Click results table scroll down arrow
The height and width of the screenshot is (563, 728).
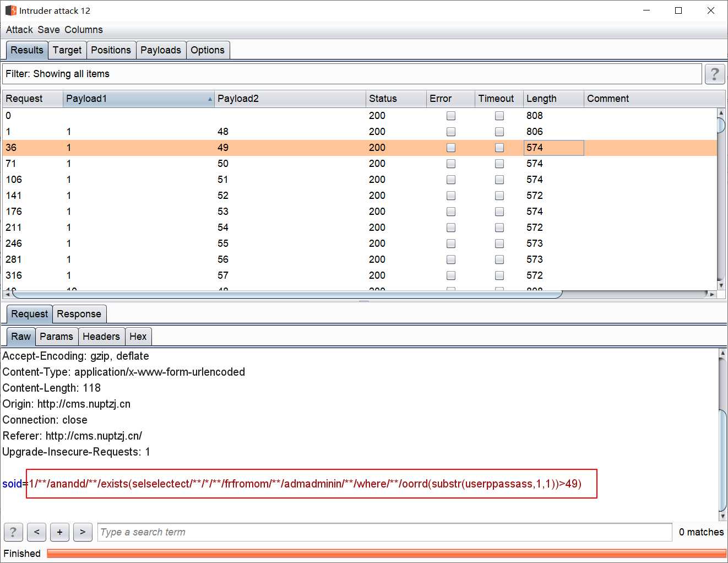tap(721, 285)
